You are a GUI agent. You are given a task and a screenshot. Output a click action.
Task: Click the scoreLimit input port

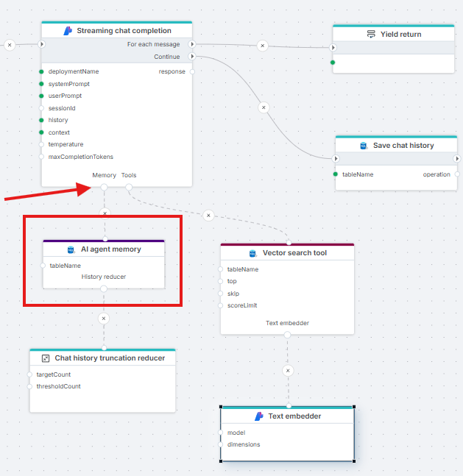tap(221, 305)
